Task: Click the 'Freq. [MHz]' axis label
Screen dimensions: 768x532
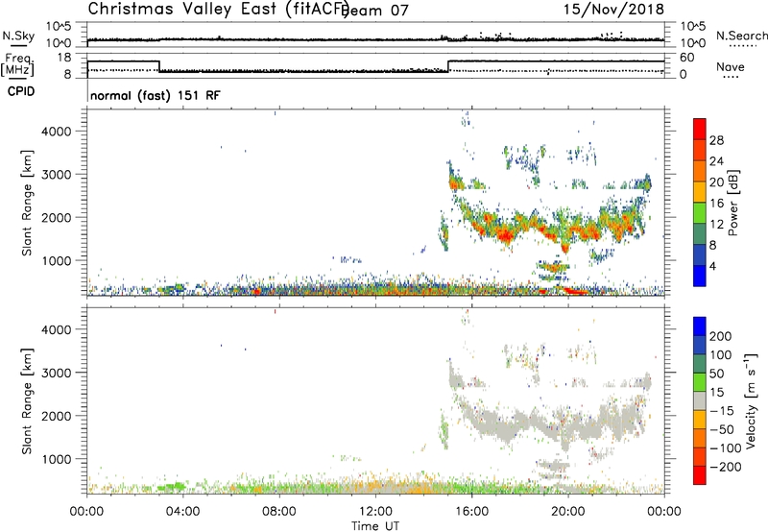Action: pyautogui.click(x=17, y=65)
